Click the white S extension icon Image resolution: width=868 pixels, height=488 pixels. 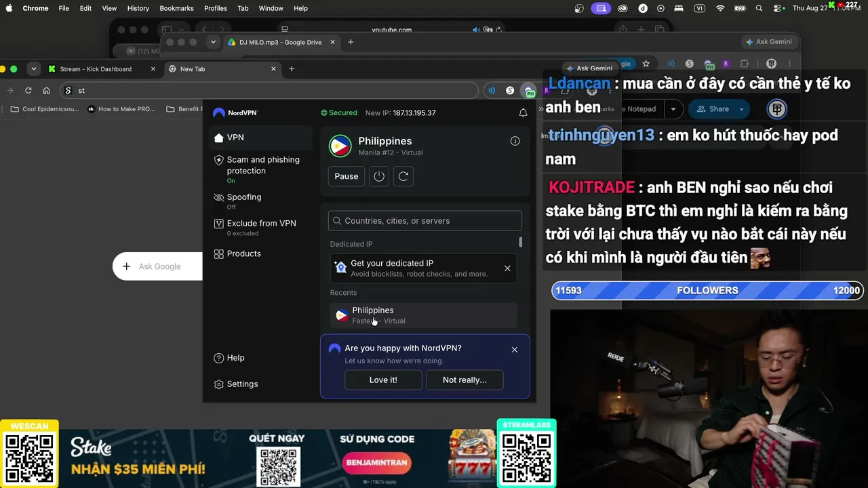pos(510,91)
